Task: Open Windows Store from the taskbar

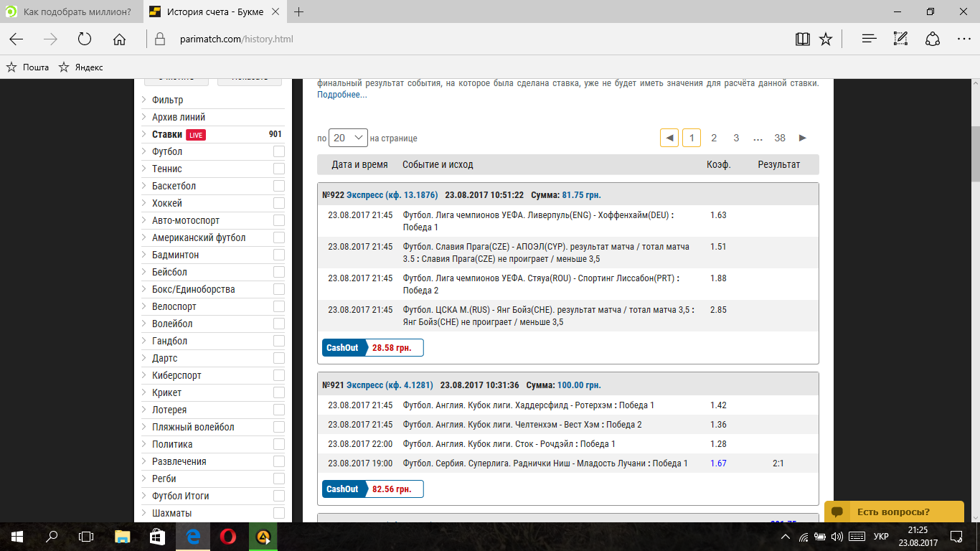Action: pyautogui.click(x=157, y=537)
